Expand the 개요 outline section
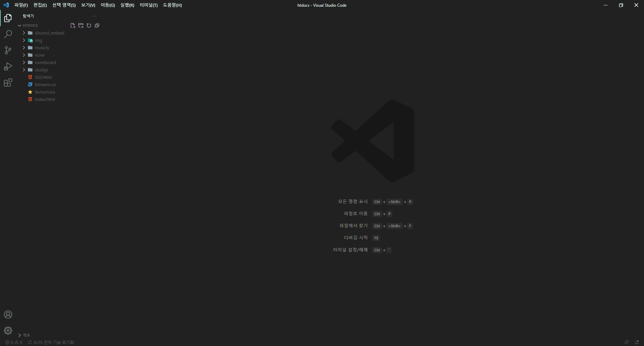Screen dimensions: 644x346 19,335
